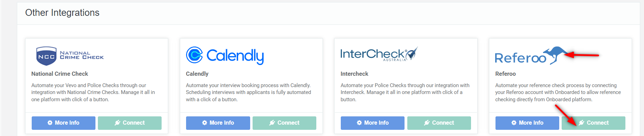Click the InterCheck Australia logo

[379, 54]
